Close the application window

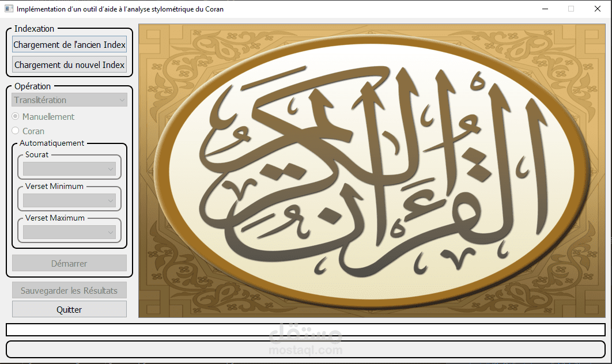pyautogui.click(x=597, y=9)
